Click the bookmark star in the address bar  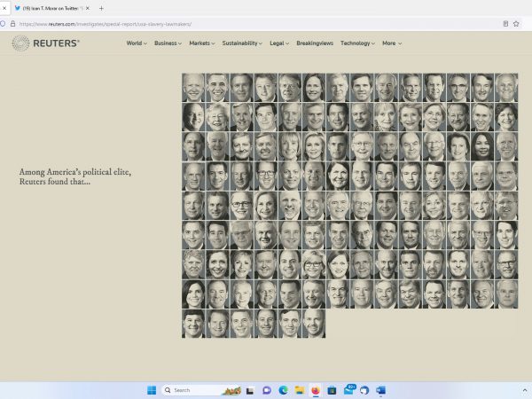pyautogui.click(x=517, y=24)
